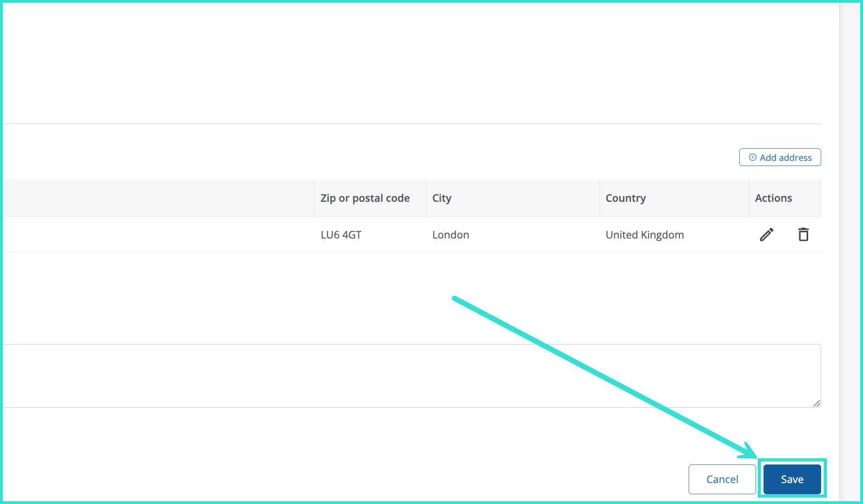Click the vertical scrollbar on the right edge

(850, 251)
